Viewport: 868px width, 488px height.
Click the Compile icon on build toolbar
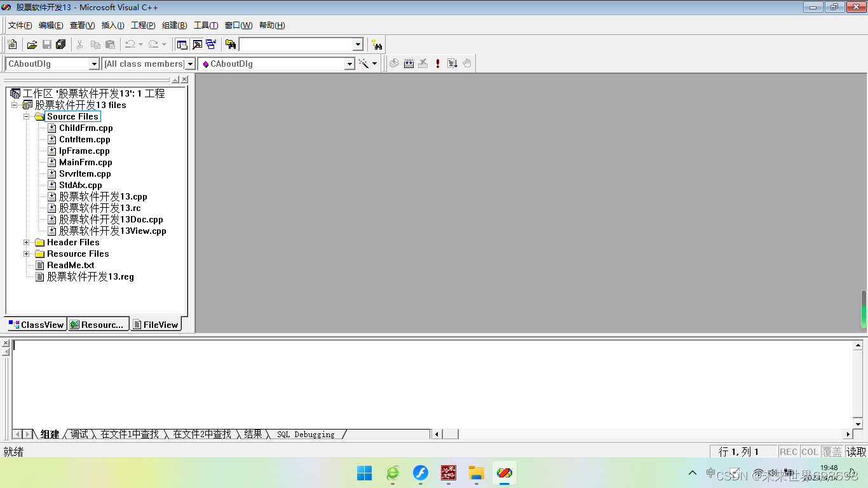395,64
